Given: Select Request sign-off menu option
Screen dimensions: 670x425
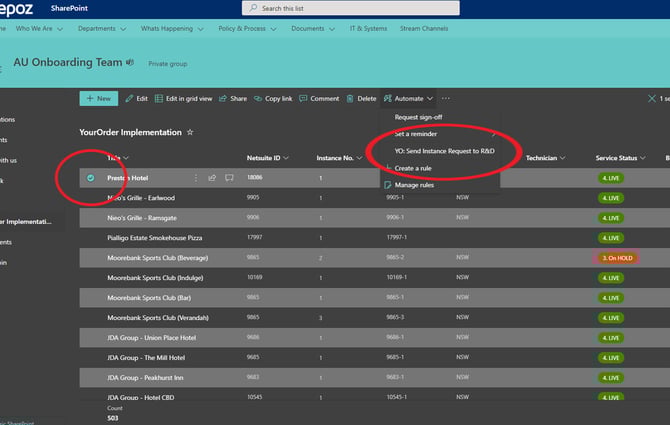Looking at the screenshot, I should 420,117.
